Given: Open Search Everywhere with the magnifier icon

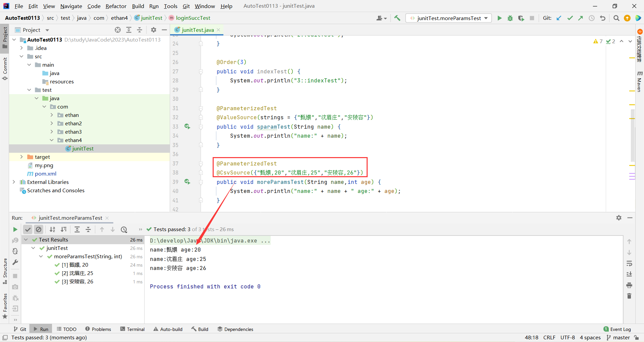Looking at the screenshot, I should coord(616,18).
